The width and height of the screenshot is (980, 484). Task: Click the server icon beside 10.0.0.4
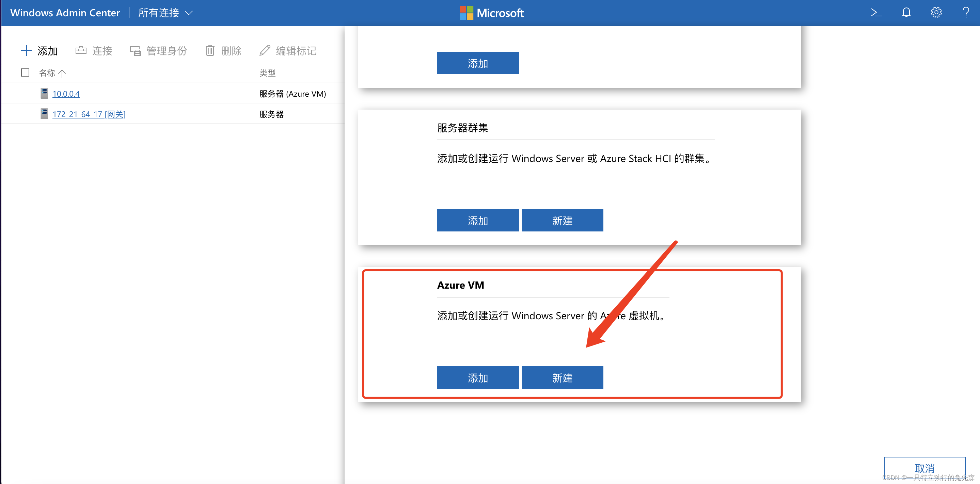(44, 94)
